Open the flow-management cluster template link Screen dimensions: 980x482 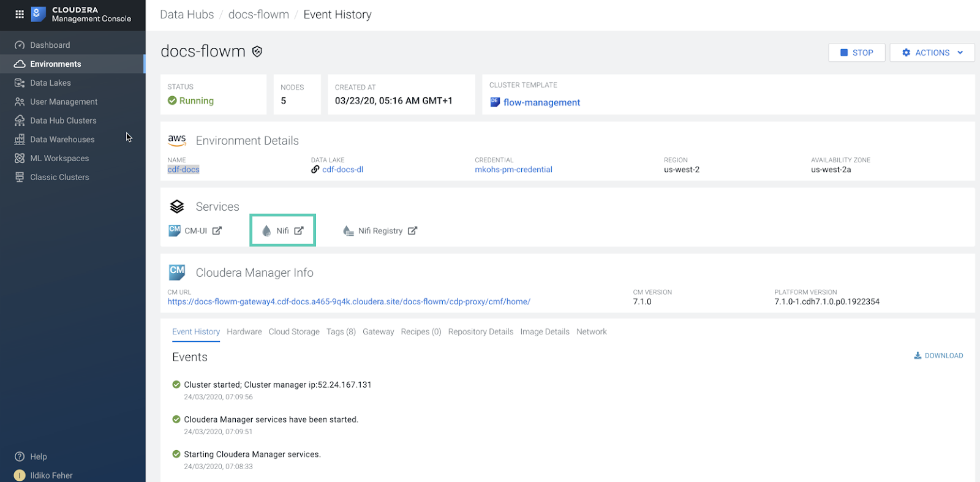pos(541,103)
